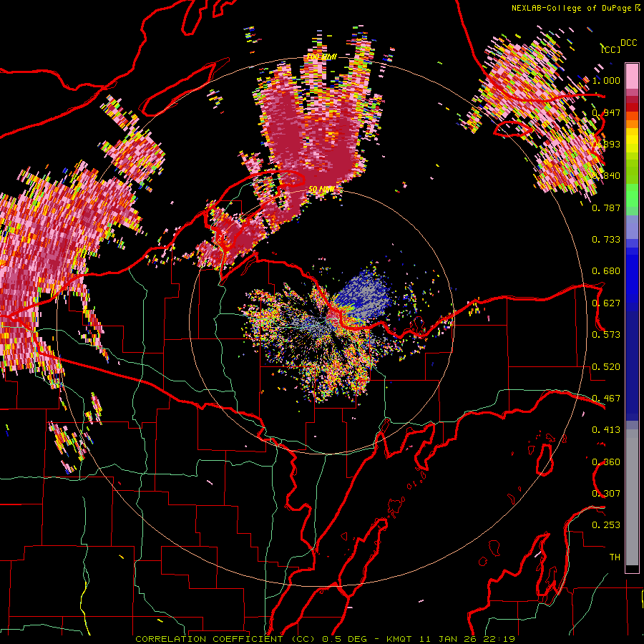
Task: Select the 0.467 legend value
Action: click(x=606, y=399)
